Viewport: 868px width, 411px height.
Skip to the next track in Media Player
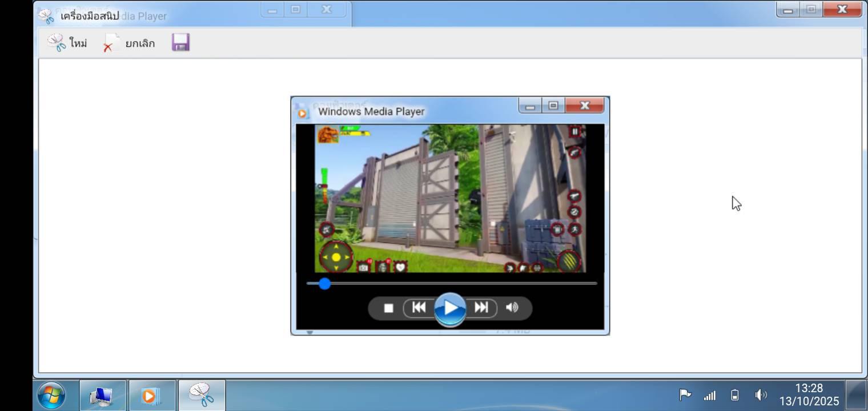click(x=481, y=308)
